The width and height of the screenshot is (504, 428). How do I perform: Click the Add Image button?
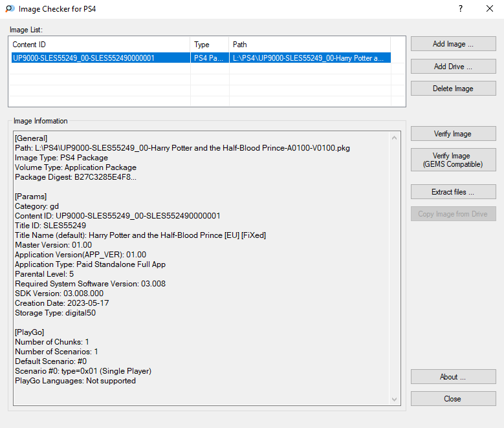[454, 44]
